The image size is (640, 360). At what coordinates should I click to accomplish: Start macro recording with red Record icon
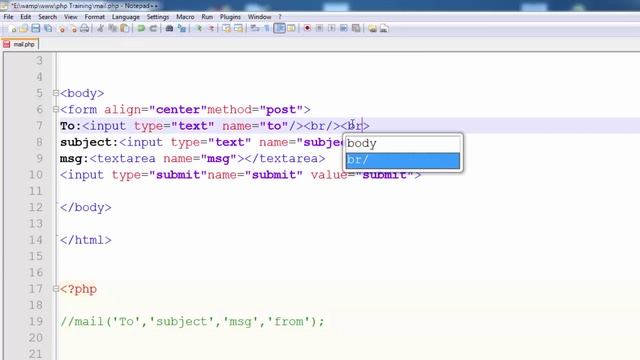pos(307,28)
